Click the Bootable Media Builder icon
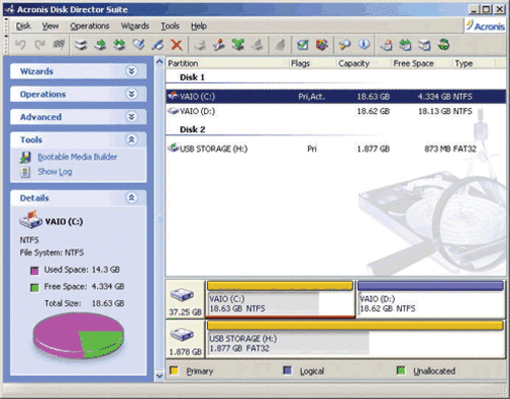The height and width of the screenshot is (399, 510). point(25,157)
